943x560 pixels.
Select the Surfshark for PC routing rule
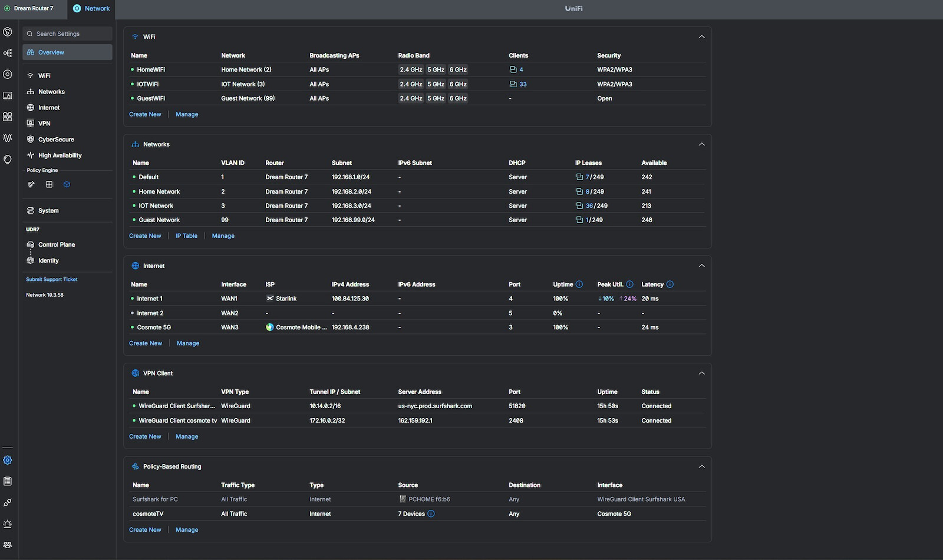coord(417,499)
